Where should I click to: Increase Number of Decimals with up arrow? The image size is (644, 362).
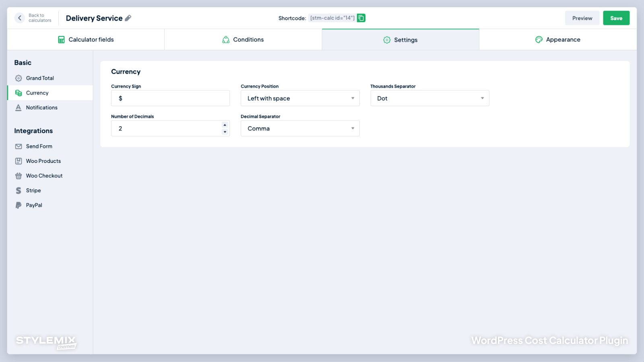[x=225, y=125]
